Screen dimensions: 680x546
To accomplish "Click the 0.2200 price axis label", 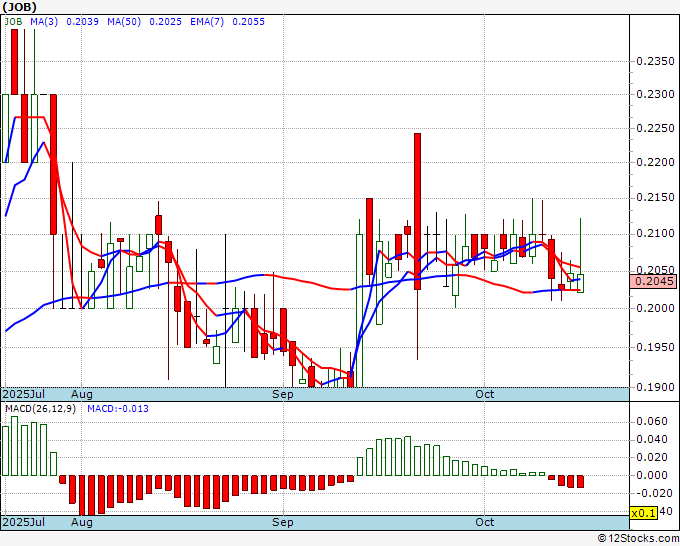I will 655,162.
